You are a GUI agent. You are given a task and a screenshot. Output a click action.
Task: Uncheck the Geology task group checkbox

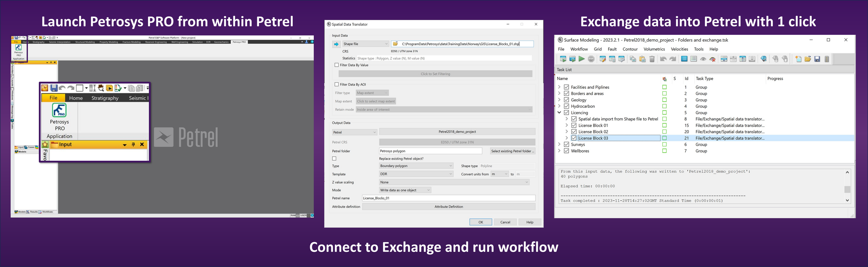pyautogui.click(x=566, y=100)
